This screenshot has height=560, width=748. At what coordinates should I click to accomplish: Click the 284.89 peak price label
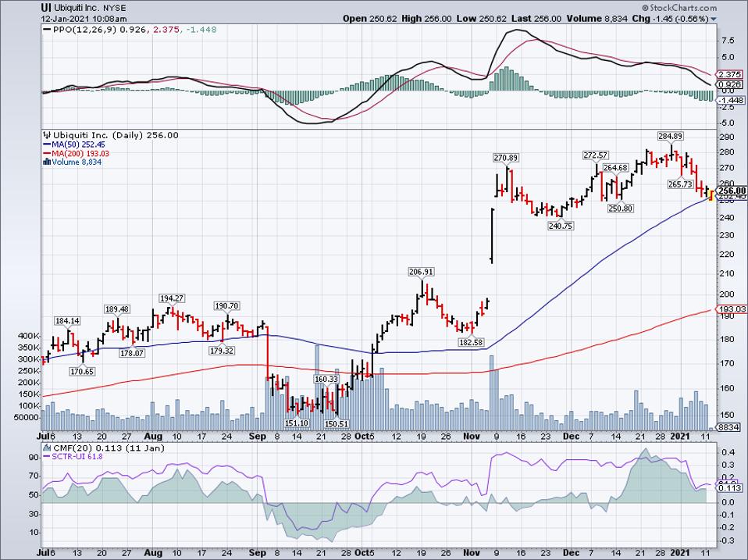tap(670, 136)
